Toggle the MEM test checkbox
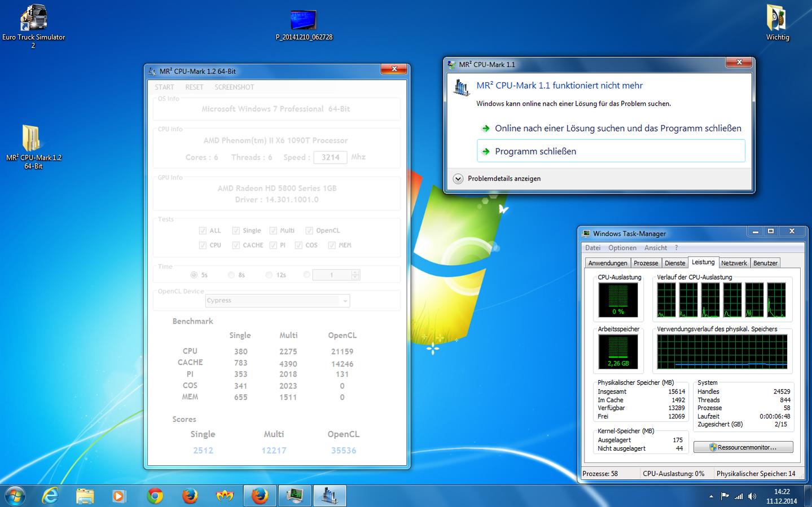 click(x=332, y=245)
